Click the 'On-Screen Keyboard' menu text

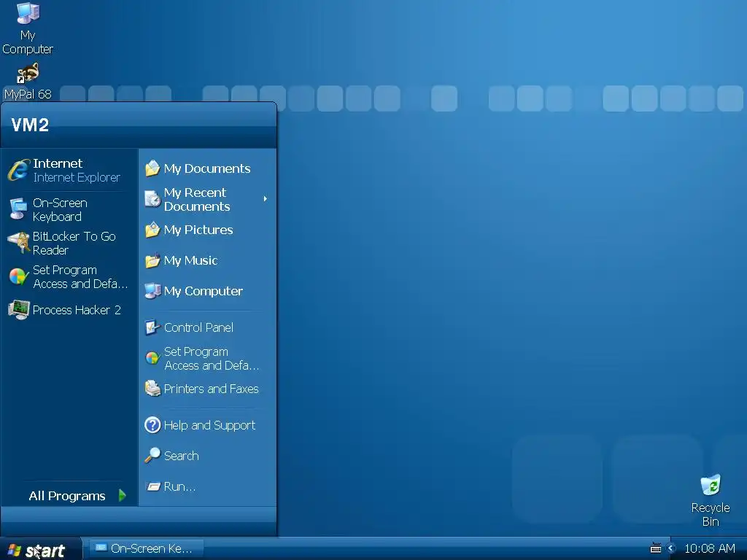(60, 209)
